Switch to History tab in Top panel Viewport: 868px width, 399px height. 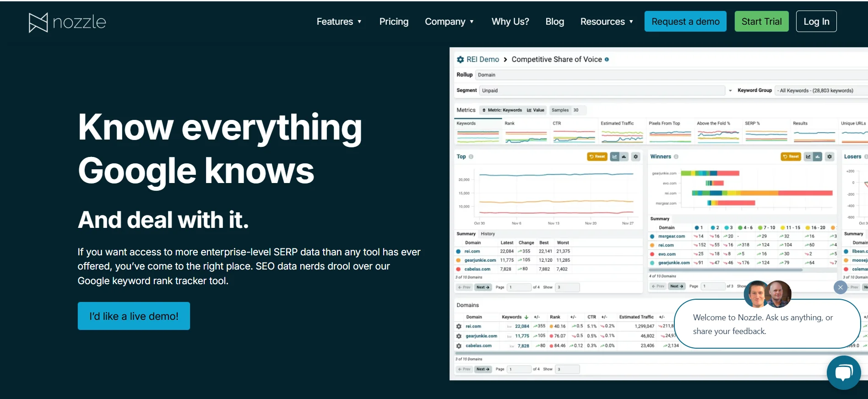click(x=488, y=234)
